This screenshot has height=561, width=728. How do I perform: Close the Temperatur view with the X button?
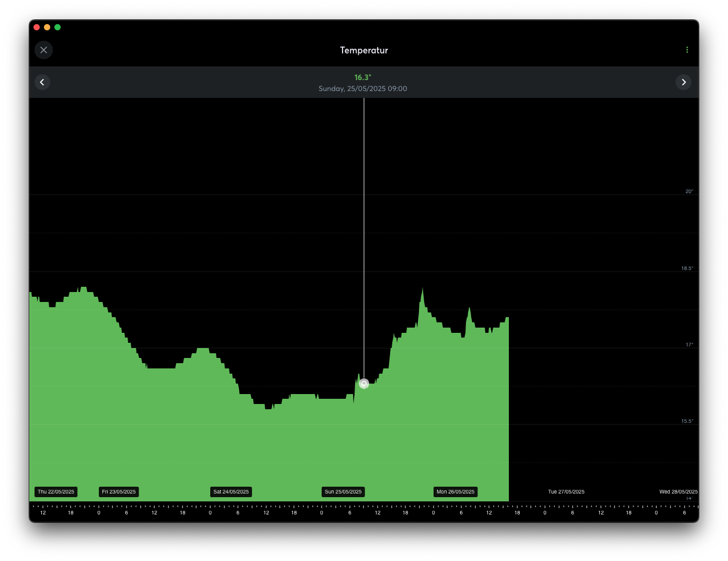(43, 50)
